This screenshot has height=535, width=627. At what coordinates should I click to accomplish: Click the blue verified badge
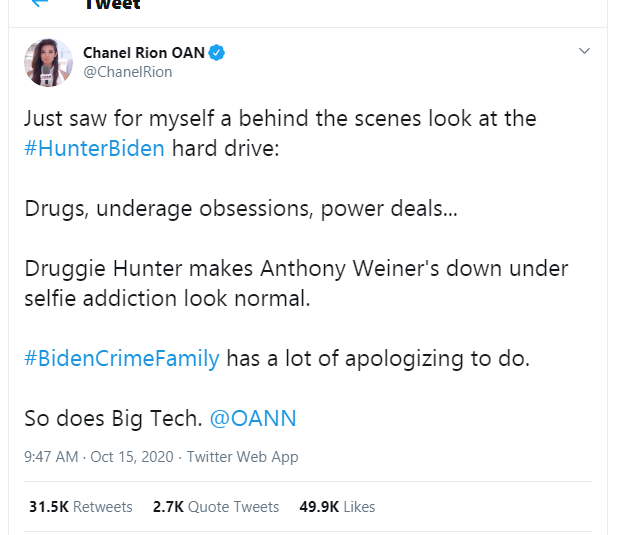coord(217,53)
